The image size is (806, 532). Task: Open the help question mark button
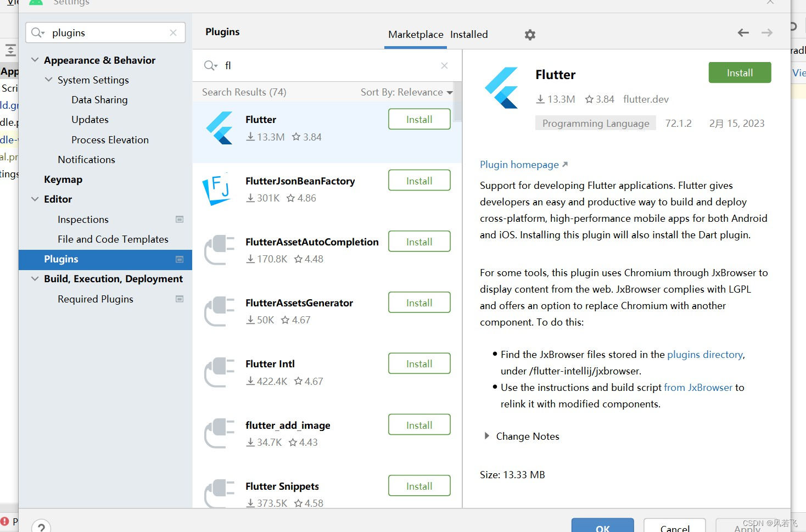click(x=41, y=527)
